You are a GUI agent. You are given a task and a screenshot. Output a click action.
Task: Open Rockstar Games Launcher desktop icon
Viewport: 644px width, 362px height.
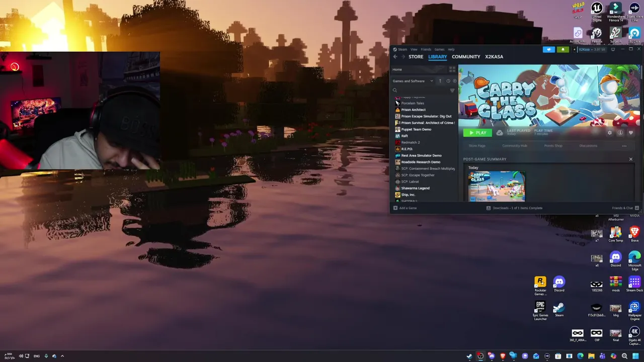pyautogui.click(x=540, y=286)
